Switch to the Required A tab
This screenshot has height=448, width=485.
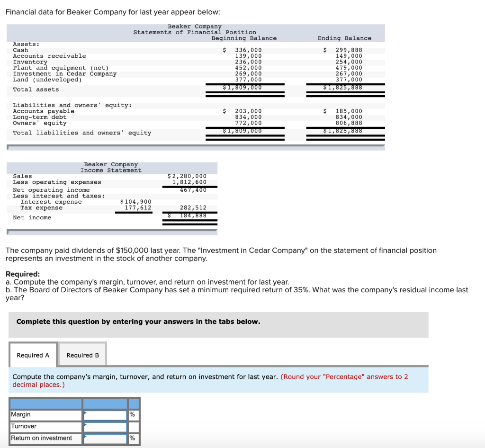tap(33, 355)
